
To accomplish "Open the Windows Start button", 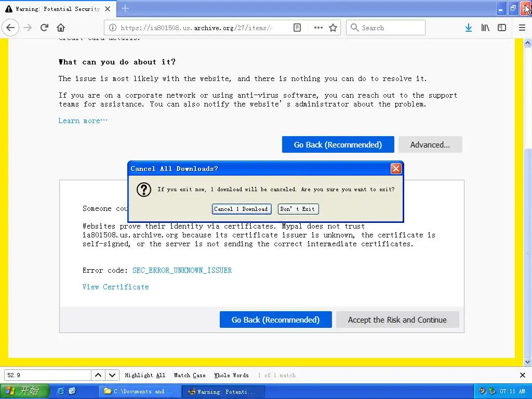I will [x=24, y=391].
